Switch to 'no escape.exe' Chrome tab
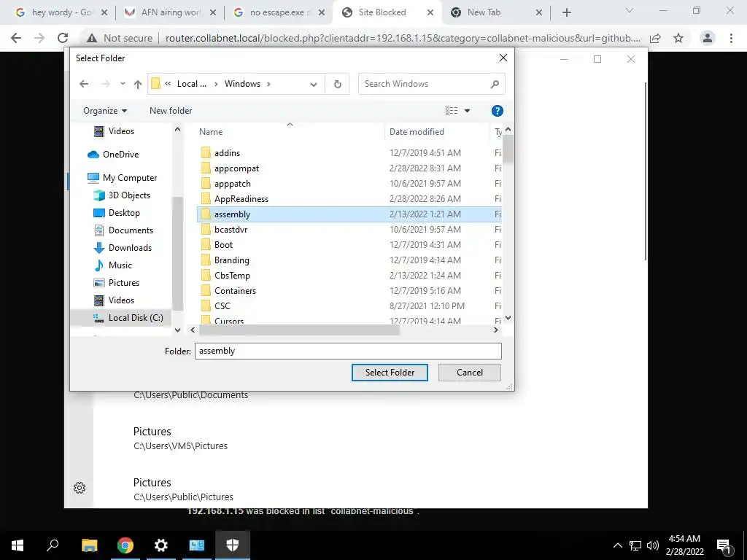Screen dimensions: 747x560 [x=279, y=12]
